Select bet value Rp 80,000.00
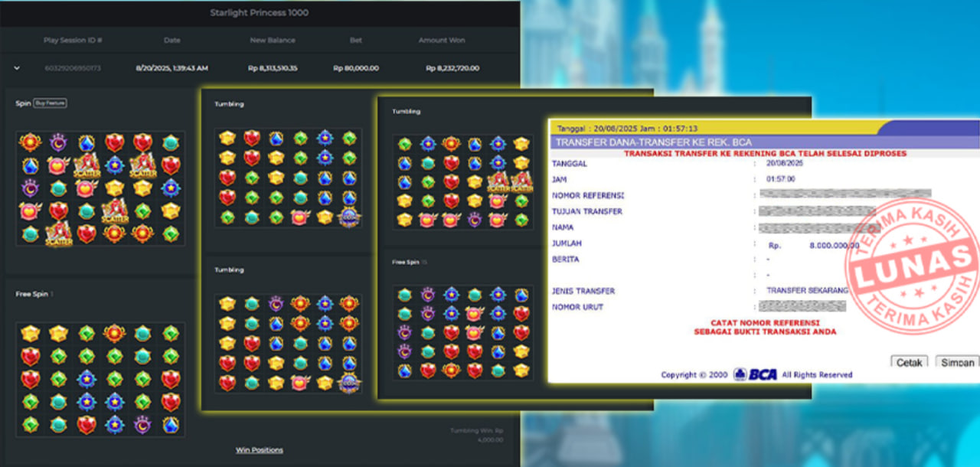The image size is (980, 467). coord(356,68)
